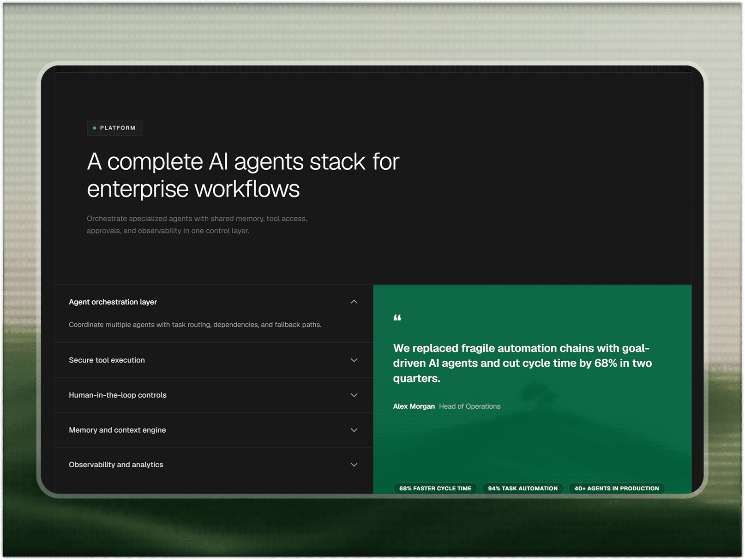This screenshot has width=745, height=560.
Task: Click the testimonial quote text
Action: coord(523,363)
